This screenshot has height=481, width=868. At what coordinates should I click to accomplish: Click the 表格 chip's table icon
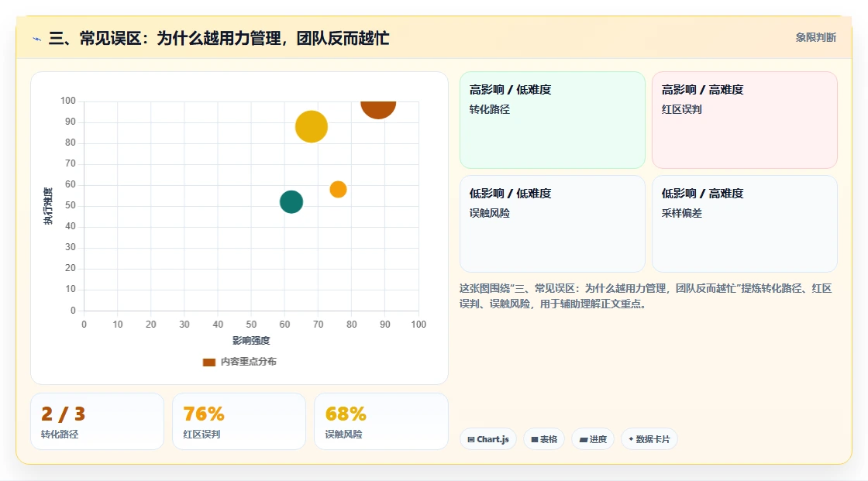535,439
